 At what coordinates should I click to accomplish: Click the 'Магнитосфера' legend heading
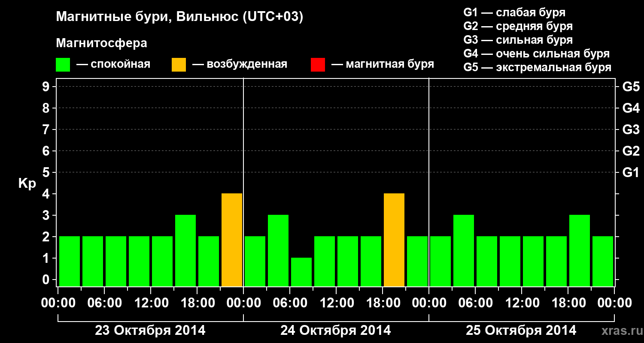click(x=101, y=43)
